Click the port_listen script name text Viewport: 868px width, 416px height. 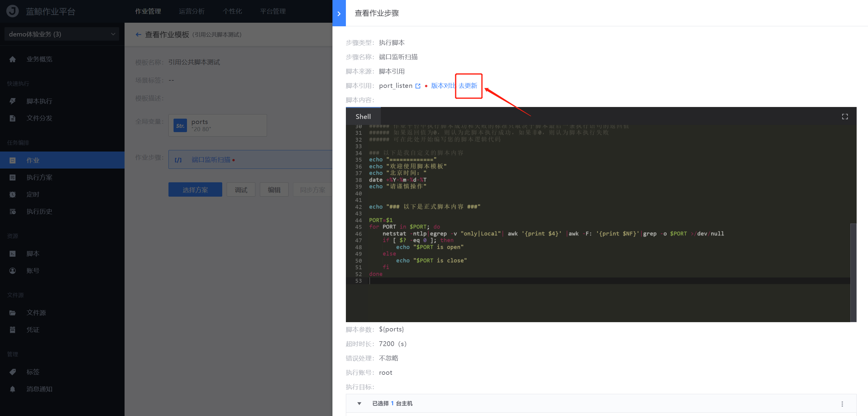395,86
